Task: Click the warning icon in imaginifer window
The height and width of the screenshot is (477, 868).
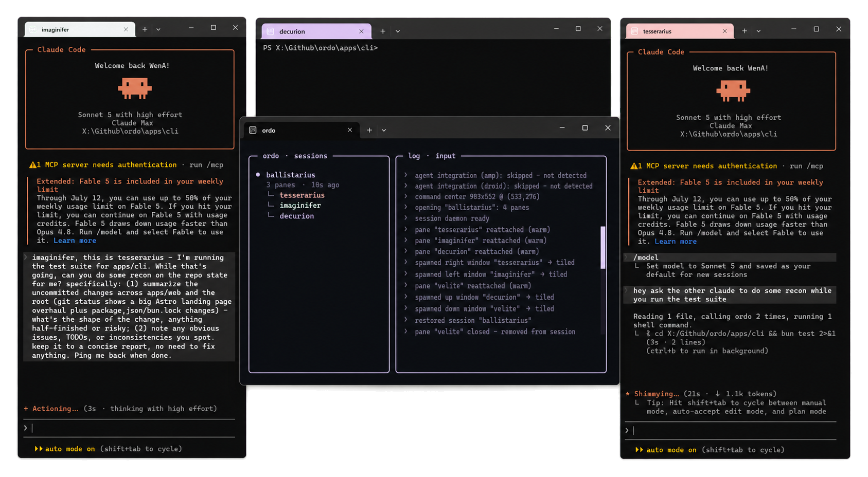Action: click(x=32, y=165)
